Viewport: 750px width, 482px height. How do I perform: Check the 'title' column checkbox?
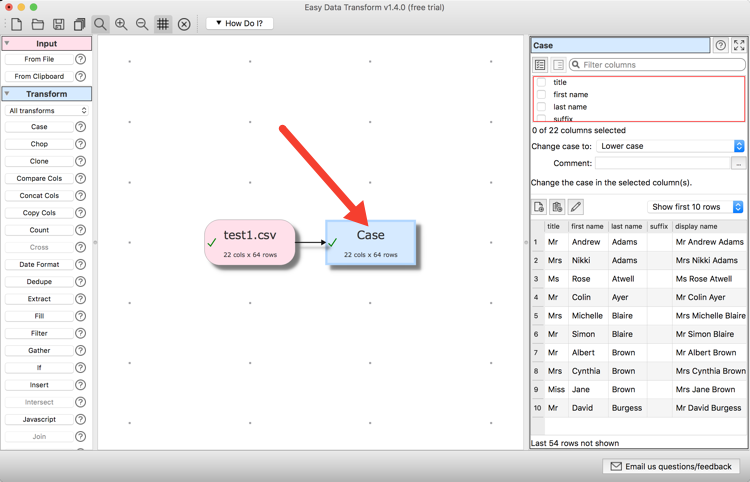pyautogui.click(x=541, y=83)
